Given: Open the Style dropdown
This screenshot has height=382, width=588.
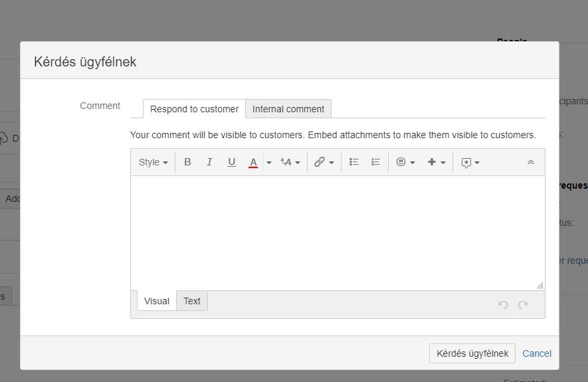Looking at the screenshot, I should pyautogui.click(x=153, y=162).
